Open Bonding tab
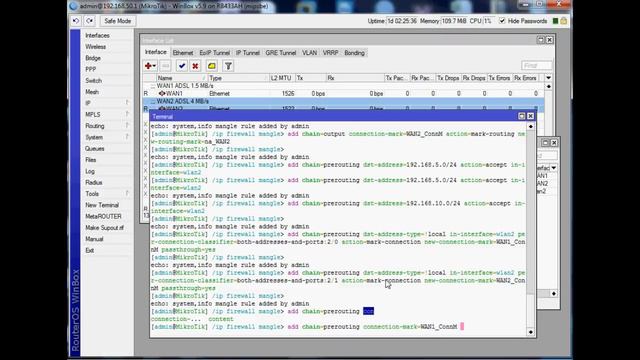Screen dimensions: 640x360 click(354, 53)
